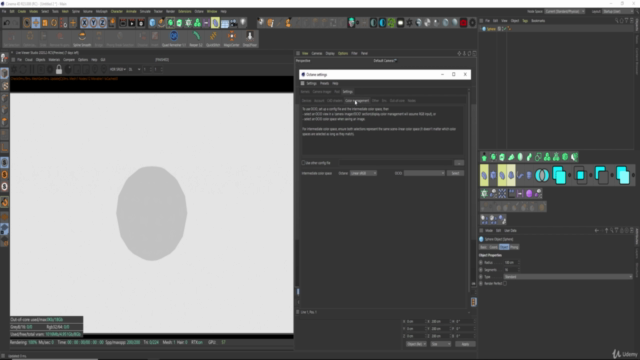640x360 pixels.
Task: Open the Octane intermediate color space dropdown
Action: point(363,173)
